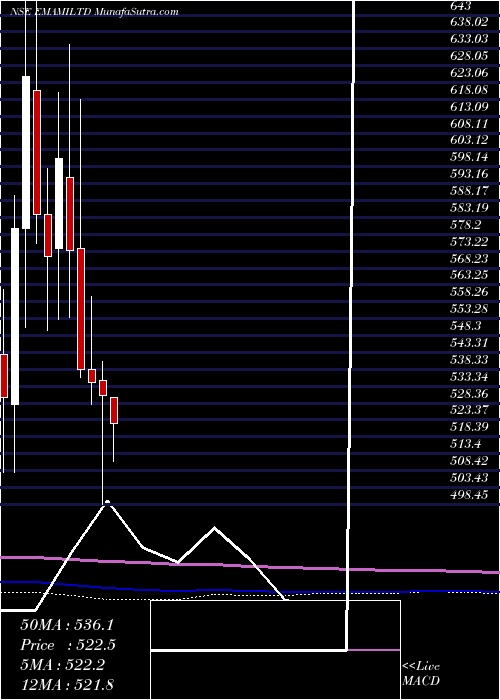The width and height of the screenshot is (500, 700).
Task: Click the pink 50MA line
Action: point(250,565)
